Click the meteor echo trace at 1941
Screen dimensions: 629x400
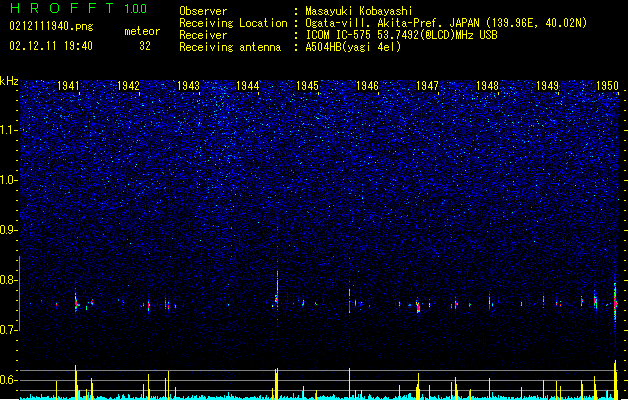coord(76,300)
